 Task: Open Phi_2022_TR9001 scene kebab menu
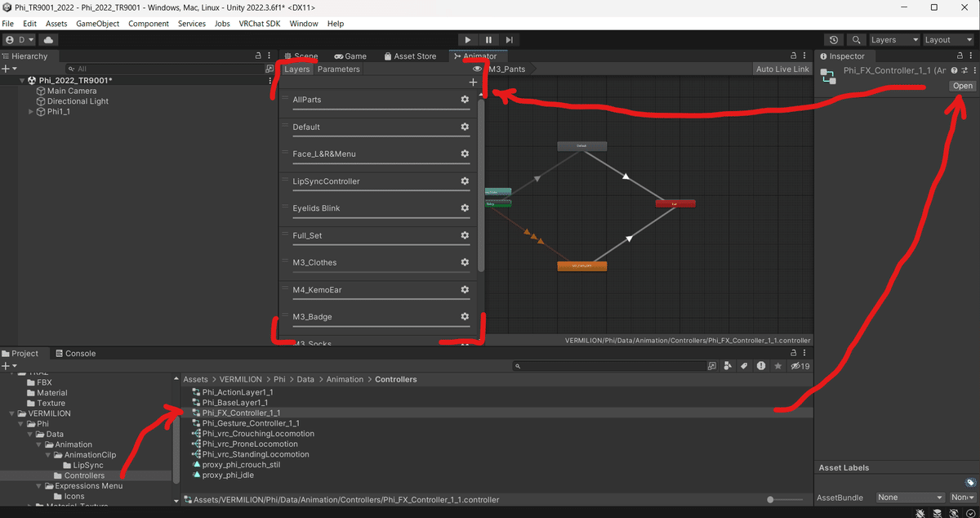270,80
